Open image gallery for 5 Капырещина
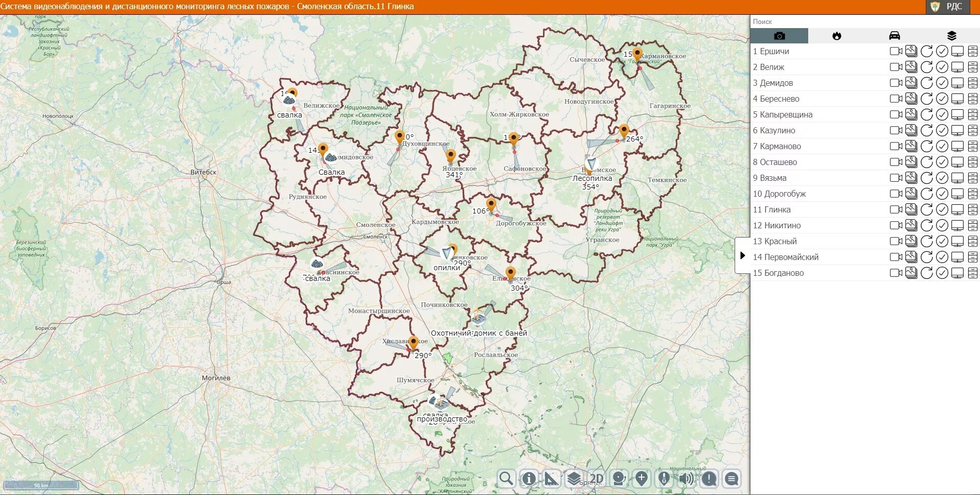Image resolution: width=980 pixels, height=495 pixels. click(911, 114)
